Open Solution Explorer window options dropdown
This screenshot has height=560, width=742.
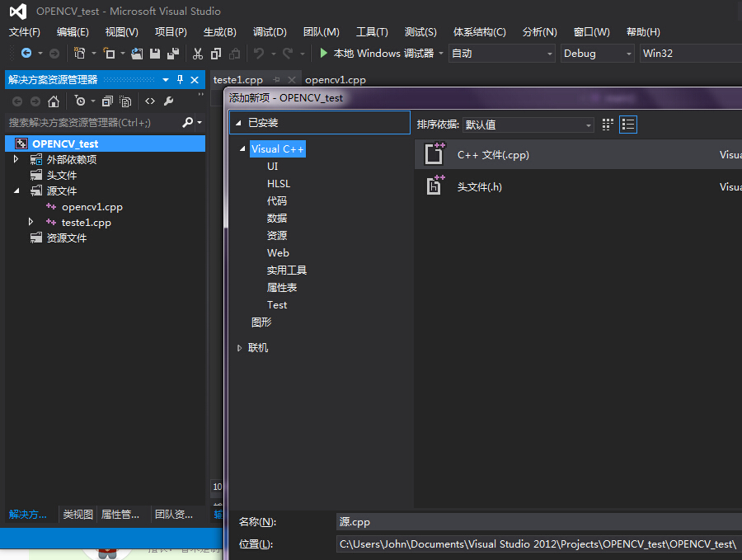(x=166, y=80)
